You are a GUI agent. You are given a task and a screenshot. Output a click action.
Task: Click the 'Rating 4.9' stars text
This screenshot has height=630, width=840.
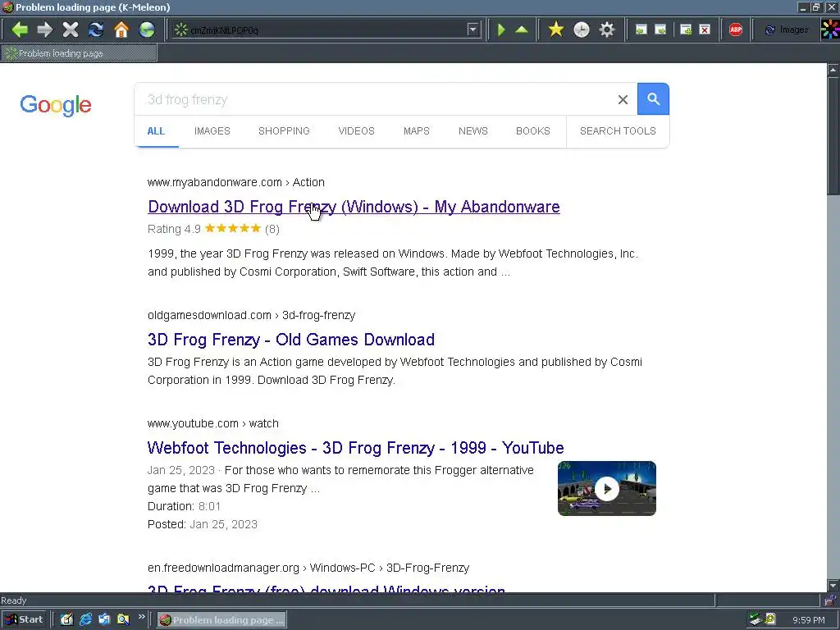[x=214, y=230]
